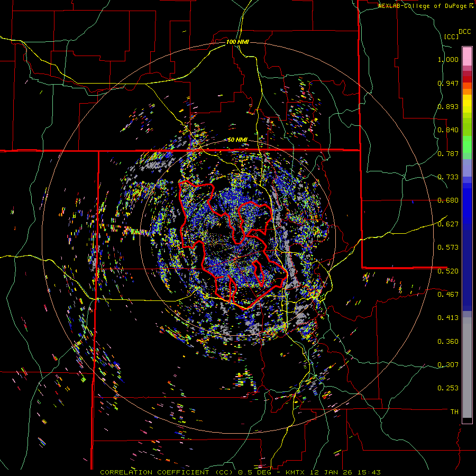Pick the pink swatch beside 1.000

(x=467, y=57)
